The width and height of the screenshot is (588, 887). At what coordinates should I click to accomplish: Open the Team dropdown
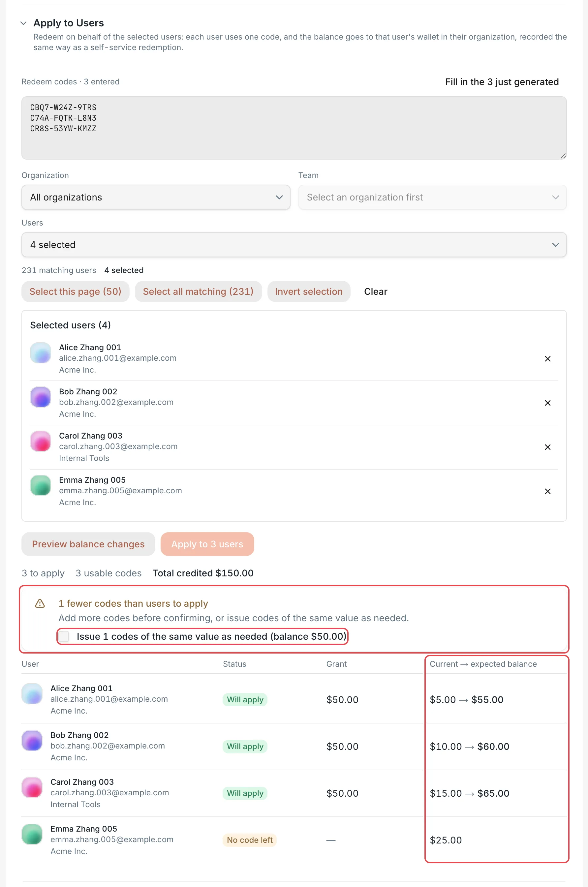432,197
